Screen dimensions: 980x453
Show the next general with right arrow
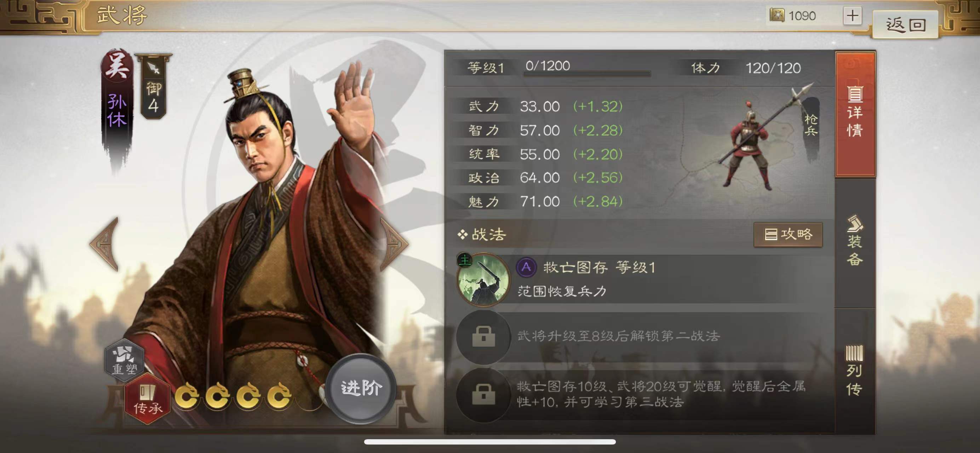click(x=395, y=244)
